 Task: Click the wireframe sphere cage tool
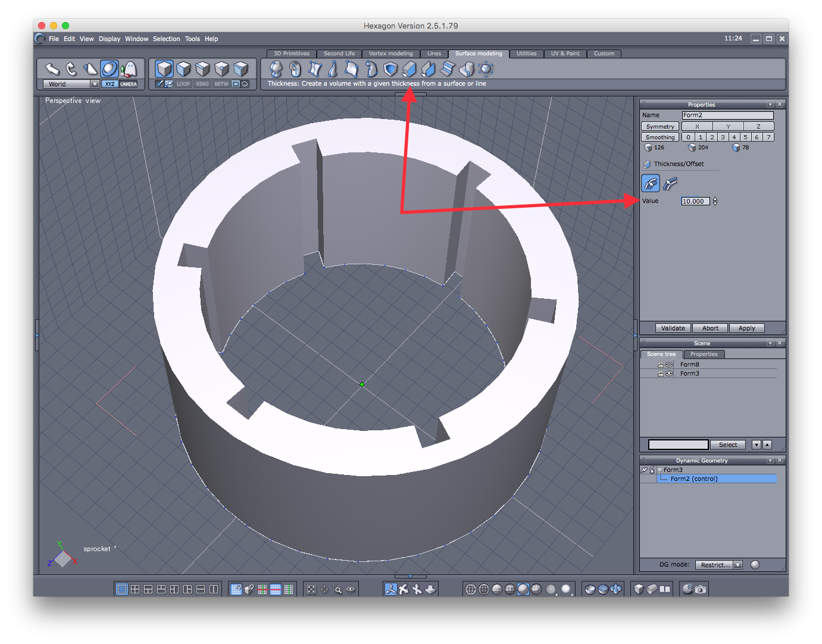click(486, 69)
